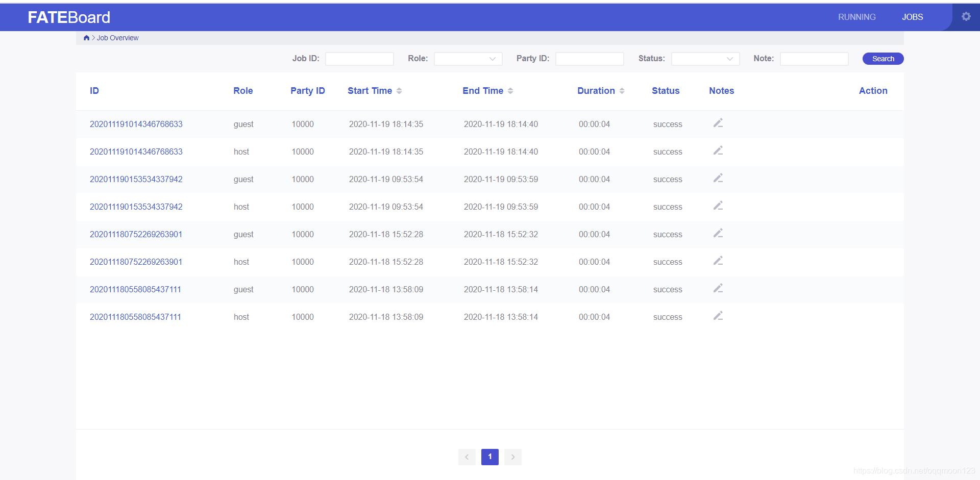Edit note for guest job started 15:52:28
980x480 pixels.
718,233
